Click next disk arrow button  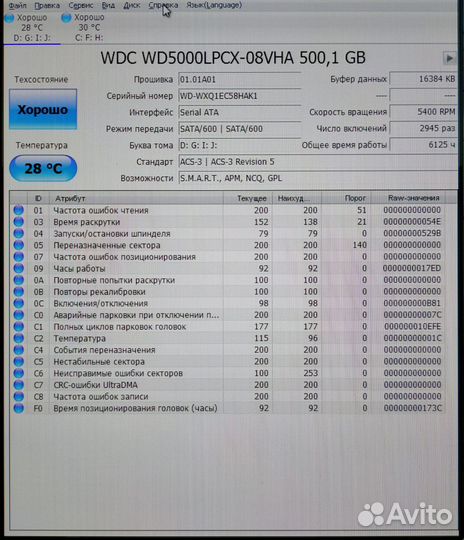pos(449,58)
